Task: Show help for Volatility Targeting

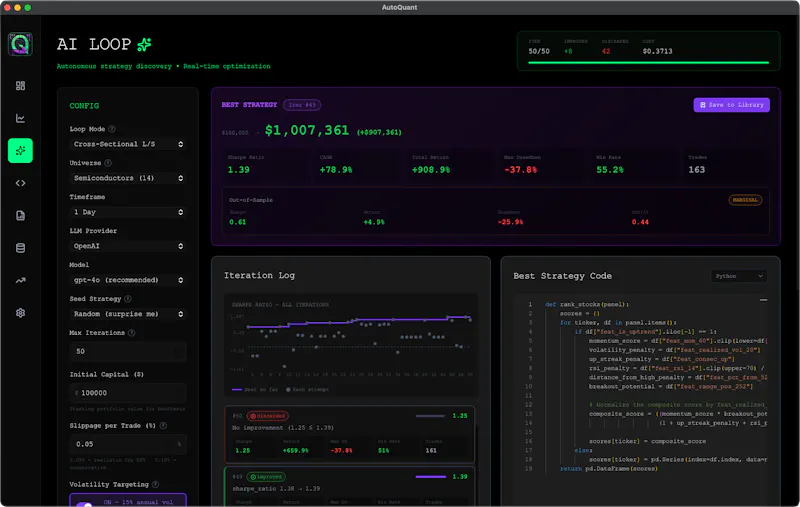Action: pyautogui.click(x=155, y=484)
